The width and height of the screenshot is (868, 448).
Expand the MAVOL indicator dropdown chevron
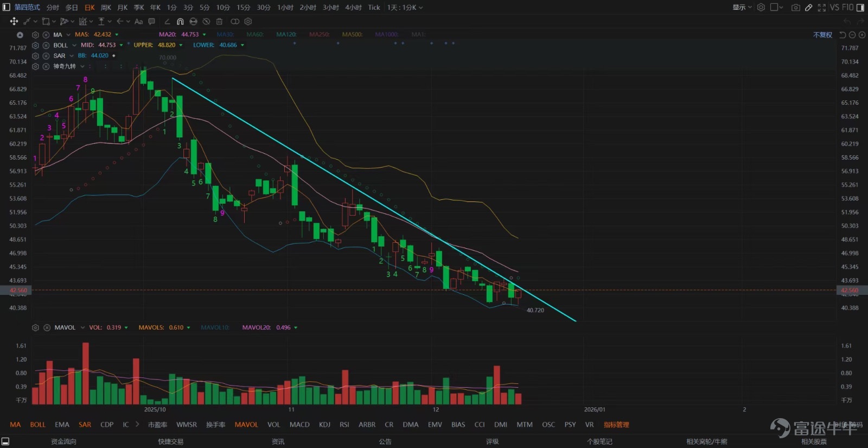pyautogui.click(x=82, y=327)
